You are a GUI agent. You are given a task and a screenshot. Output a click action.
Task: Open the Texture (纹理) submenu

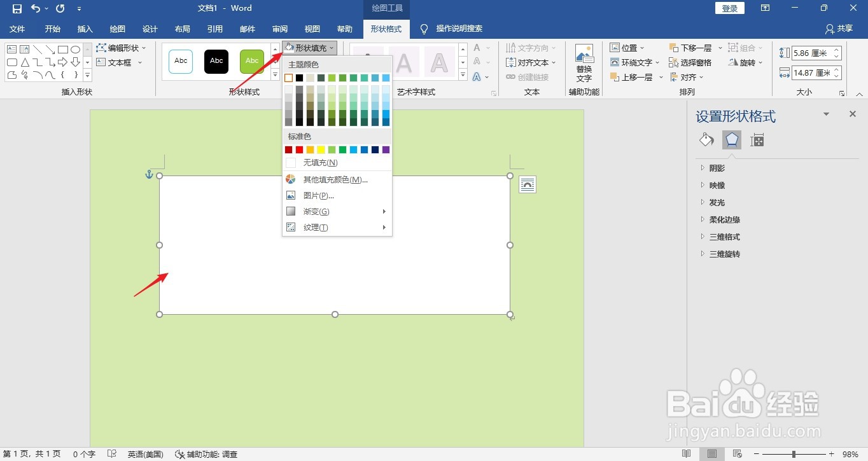(337, 227)
